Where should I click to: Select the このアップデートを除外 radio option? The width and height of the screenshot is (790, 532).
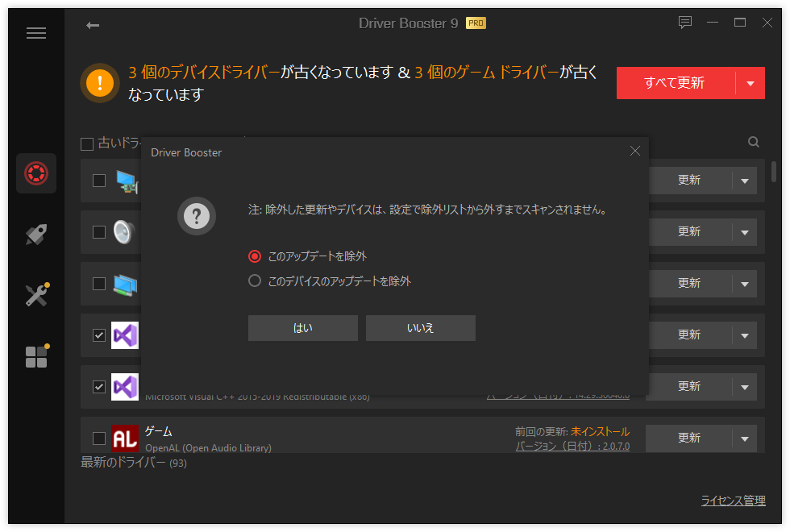tap(255, 256)
